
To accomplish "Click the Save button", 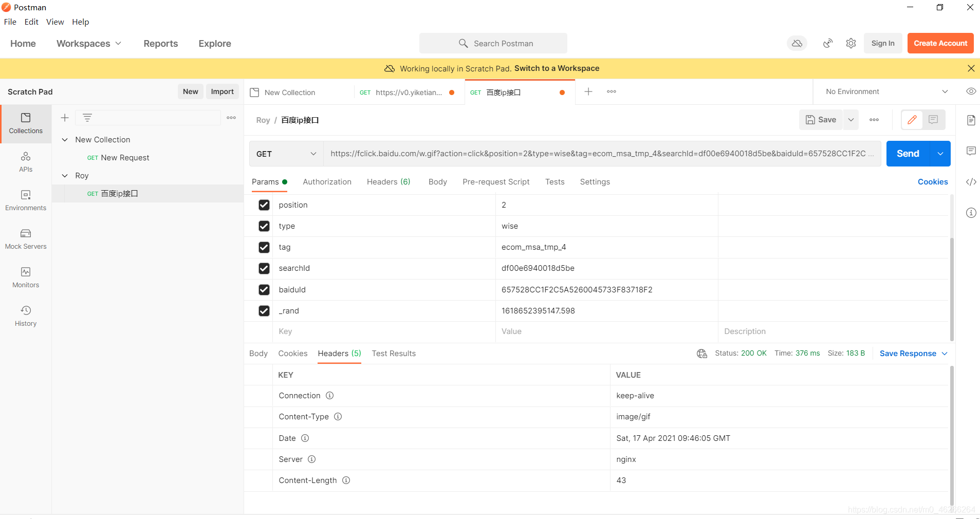I will (821, 120).
